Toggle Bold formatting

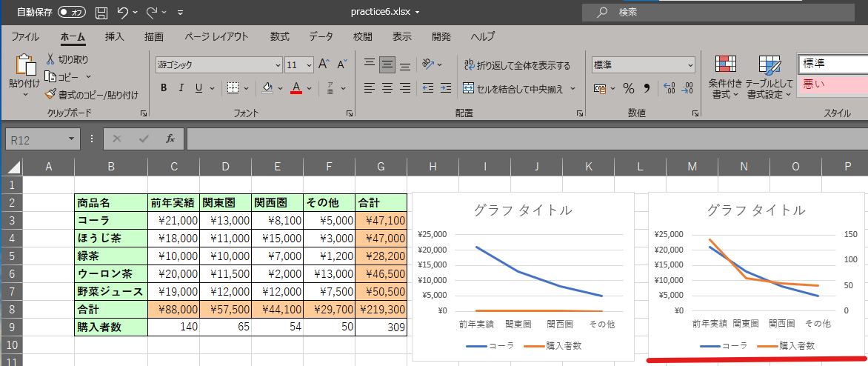click(x=164, y=87)
